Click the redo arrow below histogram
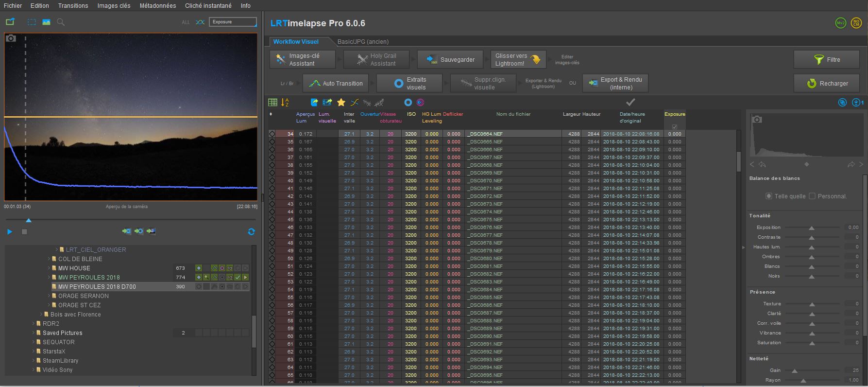Image resolution: width=868 pixels, height=387 pixels. pyautogui.click(x=851, y=164)
